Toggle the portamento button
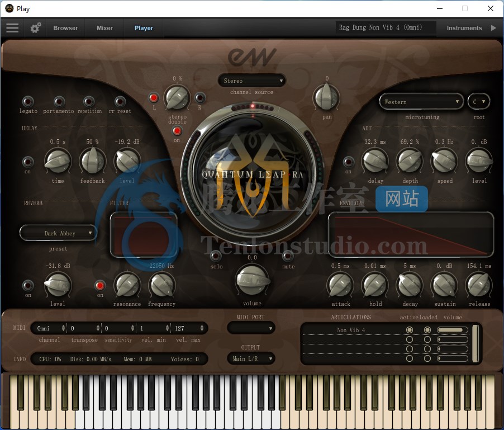Screen dimensions: 504x430 (x=59, y=101)
